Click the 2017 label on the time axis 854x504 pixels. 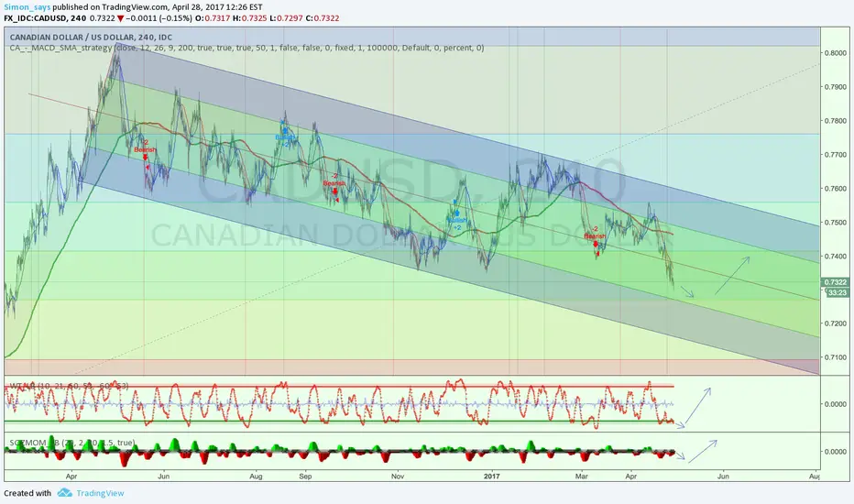coord(492,477)
